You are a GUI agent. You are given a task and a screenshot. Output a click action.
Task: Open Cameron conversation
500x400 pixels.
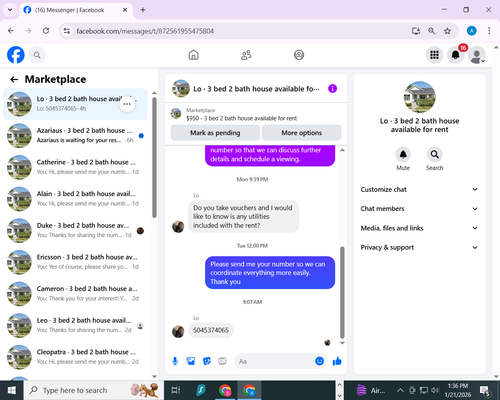pyautogui.click(x=75, y=294)
